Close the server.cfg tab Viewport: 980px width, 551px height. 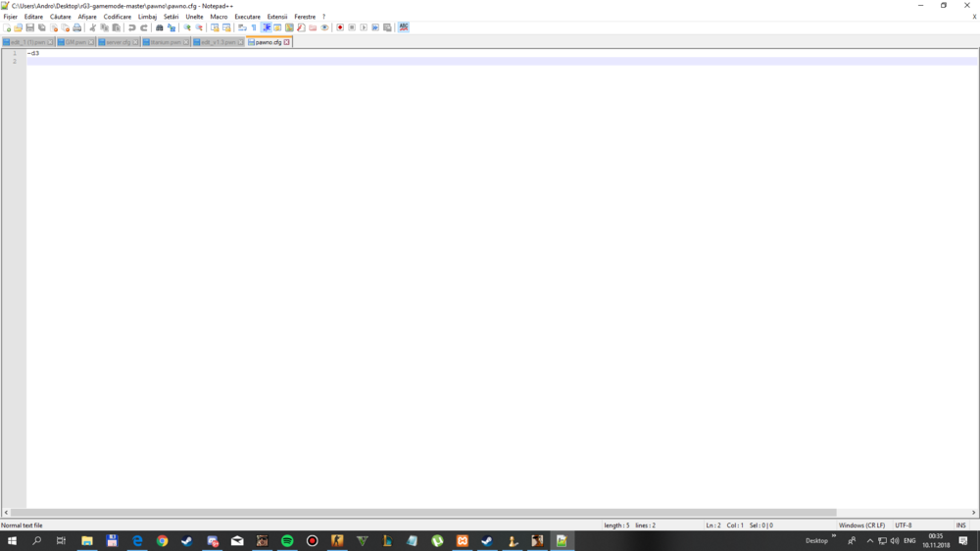(x=135, y=42)
